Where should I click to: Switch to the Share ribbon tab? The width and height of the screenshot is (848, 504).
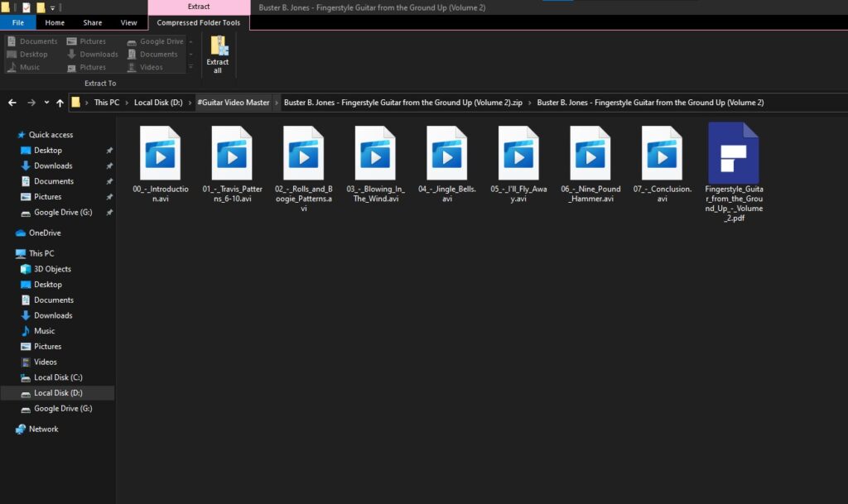tap(93, 22)
